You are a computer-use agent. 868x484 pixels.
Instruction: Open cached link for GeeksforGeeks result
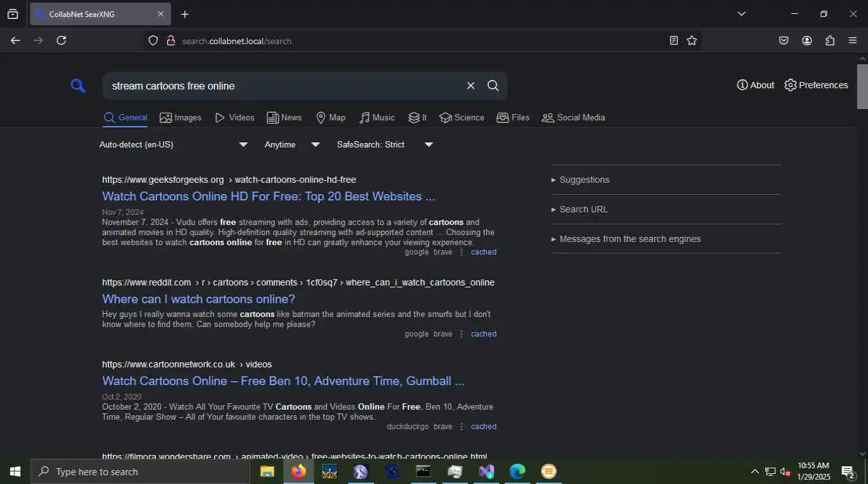484,252
